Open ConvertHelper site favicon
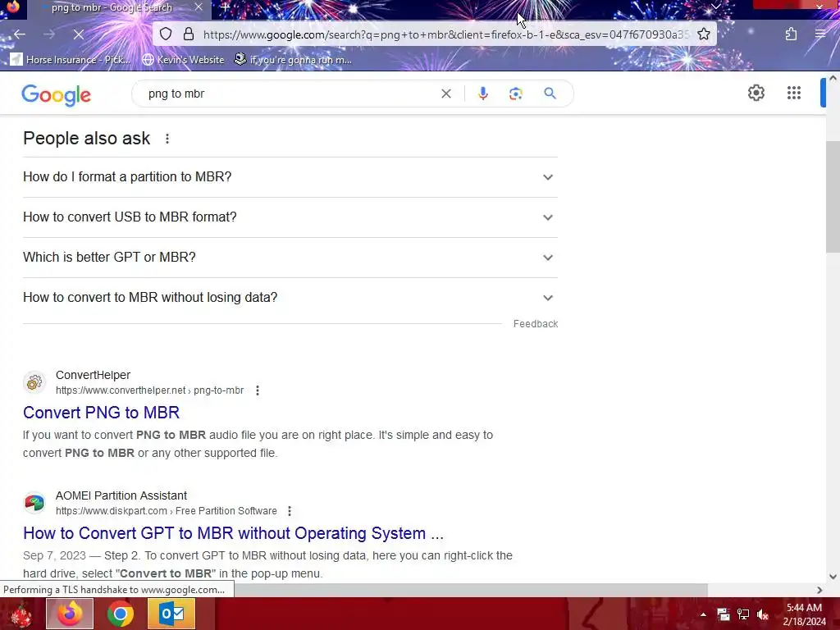 click(x=34, y=382)
